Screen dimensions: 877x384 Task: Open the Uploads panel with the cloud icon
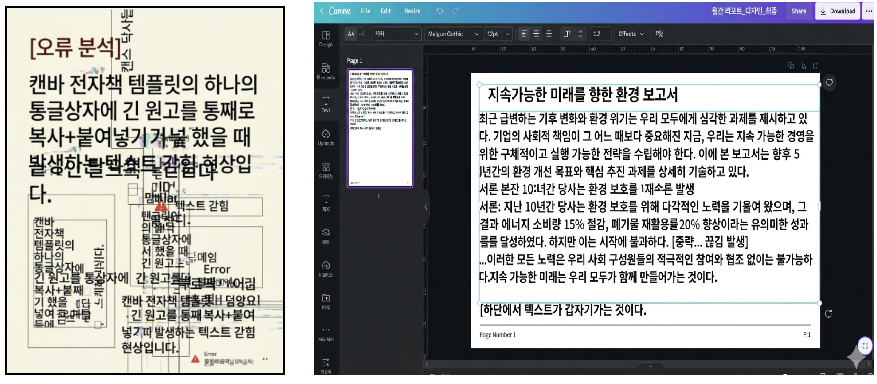click(326, 137)
